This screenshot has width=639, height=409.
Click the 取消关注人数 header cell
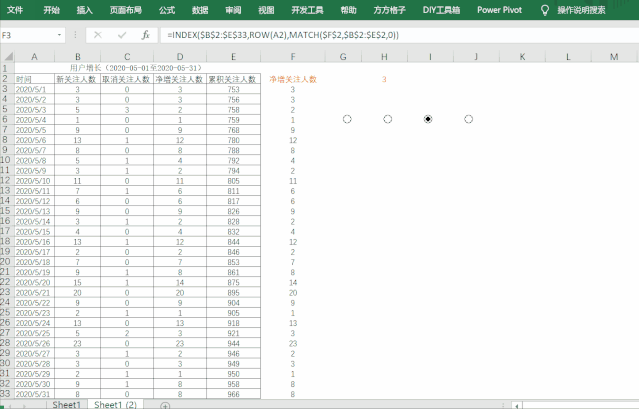127,79
